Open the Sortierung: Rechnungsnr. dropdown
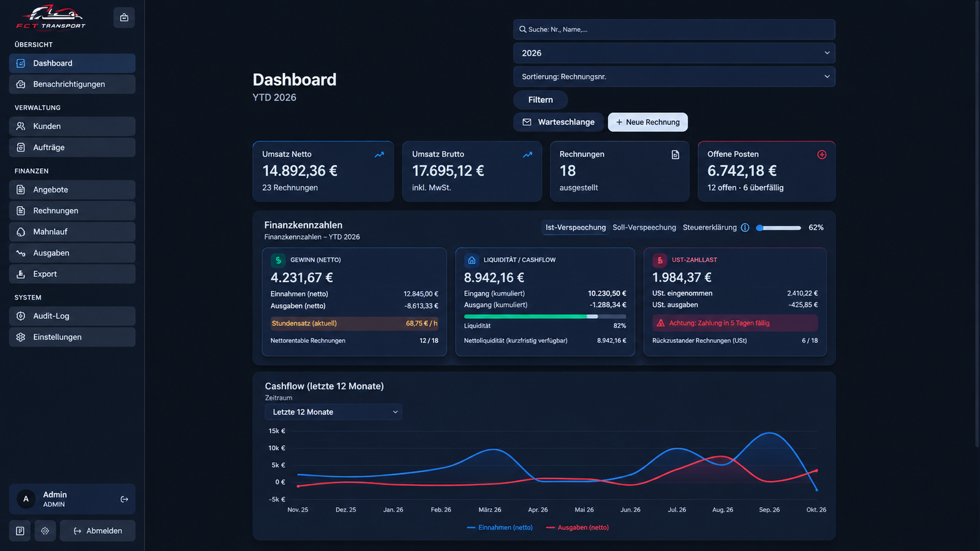Image resolution: width=980 pixels, height=551 pixels. 674,77
